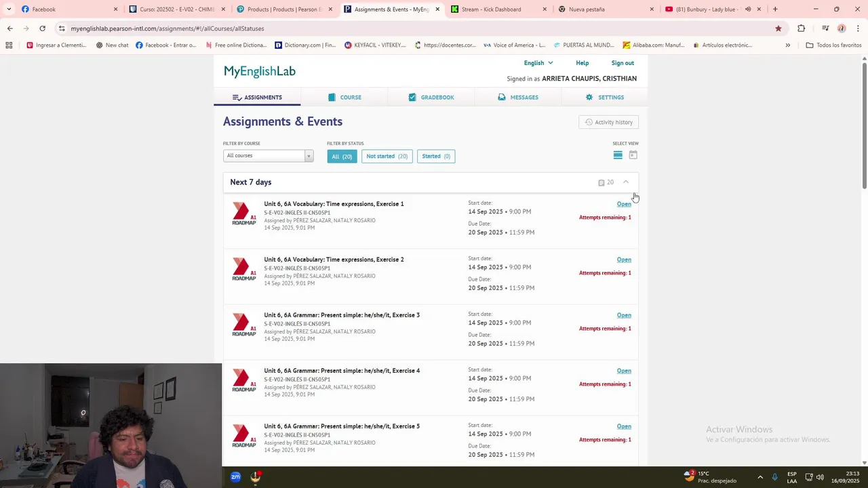Open Activity history

tap(608, 122)
